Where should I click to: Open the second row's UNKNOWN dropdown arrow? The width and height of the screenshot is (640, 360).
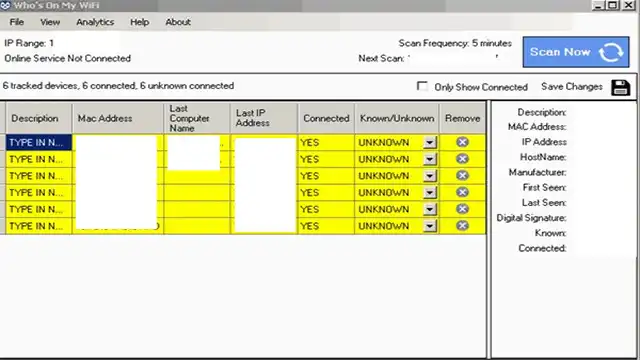(x=430, y=159)
